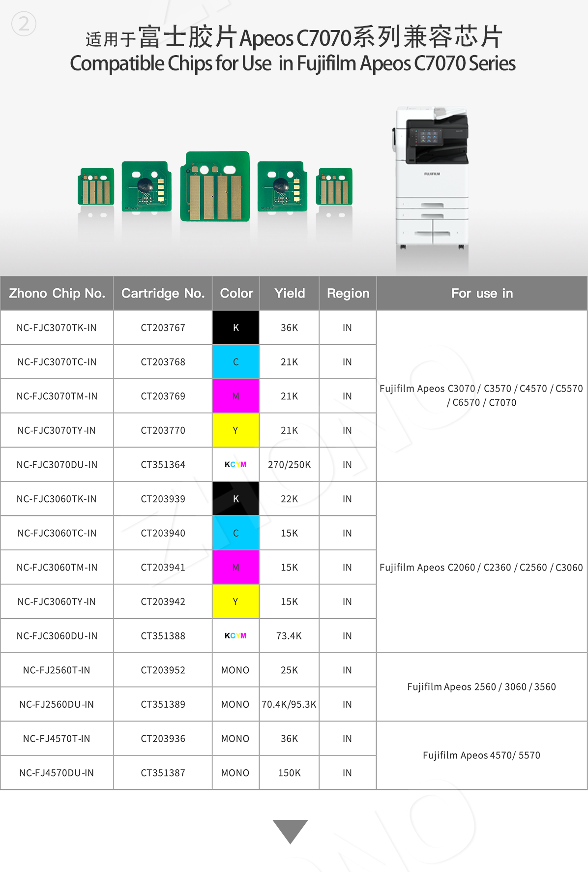
Task: Select chip number NC-FJC3070TM-IN
Action: pos(57,396)
